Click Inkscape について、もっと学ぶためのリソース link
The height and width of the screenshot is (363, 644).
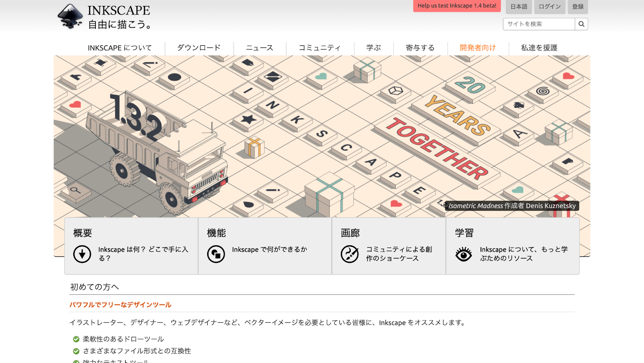click(524, 254)
